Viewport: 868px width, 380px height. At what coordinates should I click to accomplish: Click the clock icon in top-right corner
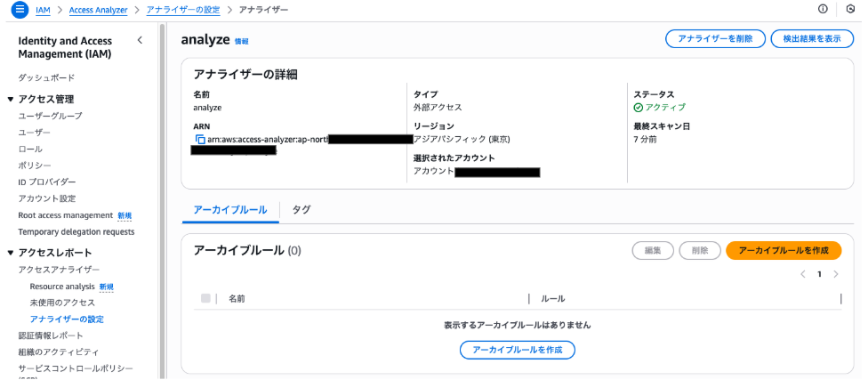tap(850, 9)
